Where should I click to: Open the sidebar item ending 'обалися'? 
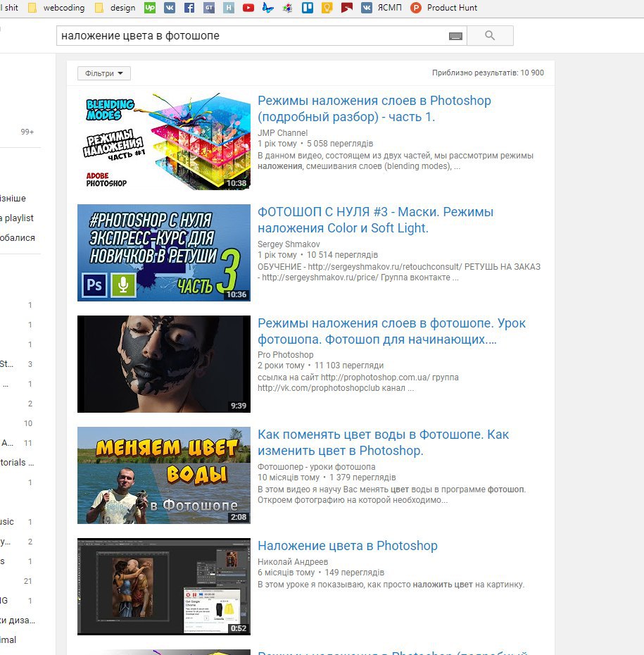pos(18,237)
